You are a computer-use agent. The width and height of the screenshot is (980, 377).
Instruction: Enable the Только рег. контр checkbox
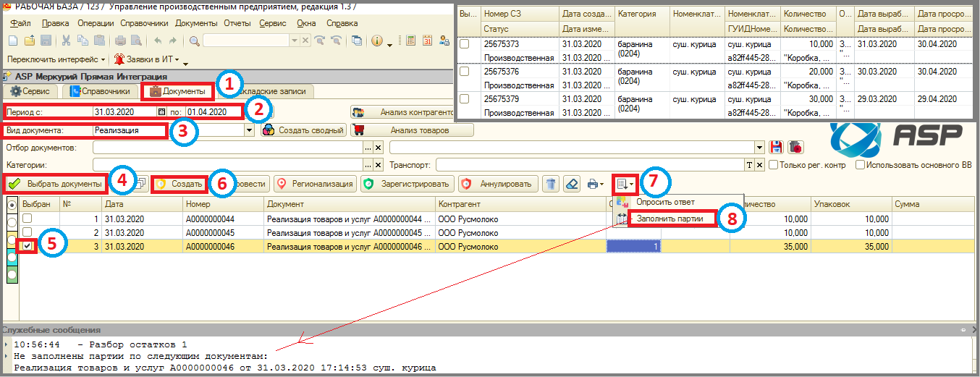(x=773, y=165)
